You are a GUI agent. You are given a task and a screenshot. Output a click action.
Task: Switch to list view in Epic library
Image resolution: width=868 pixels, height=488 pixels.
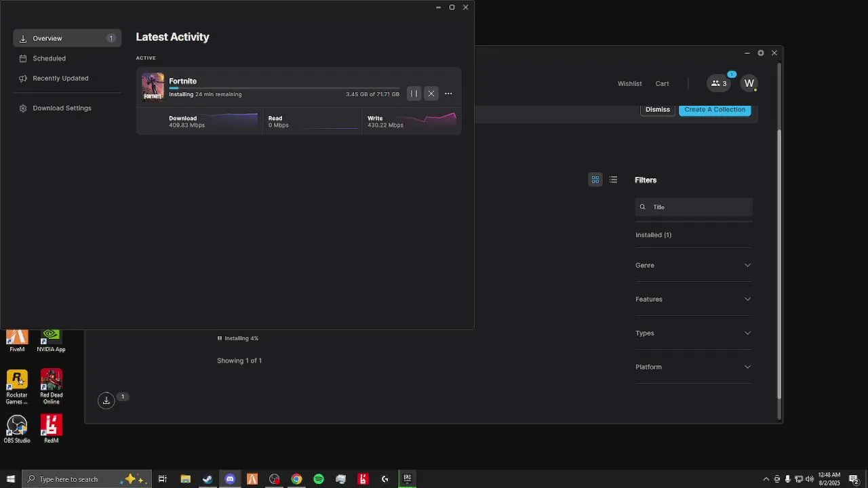pyautogui.click(x=613, y=180)
